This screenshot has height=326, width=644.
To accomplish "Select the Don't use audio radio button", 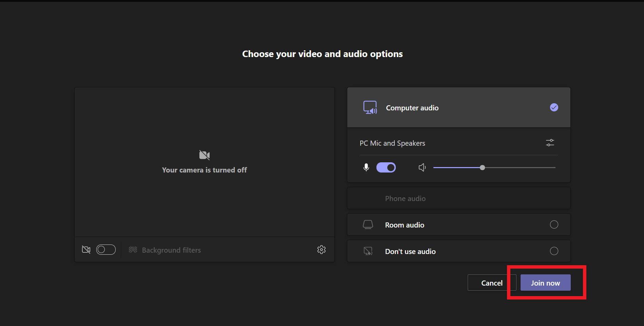I will 554,251.
